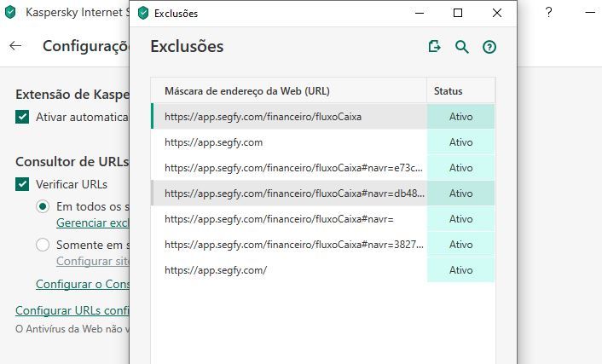Click the Kaspersky Internet Security shield logo
This screenshot has width=602, height=364.
tap(10, 12)
